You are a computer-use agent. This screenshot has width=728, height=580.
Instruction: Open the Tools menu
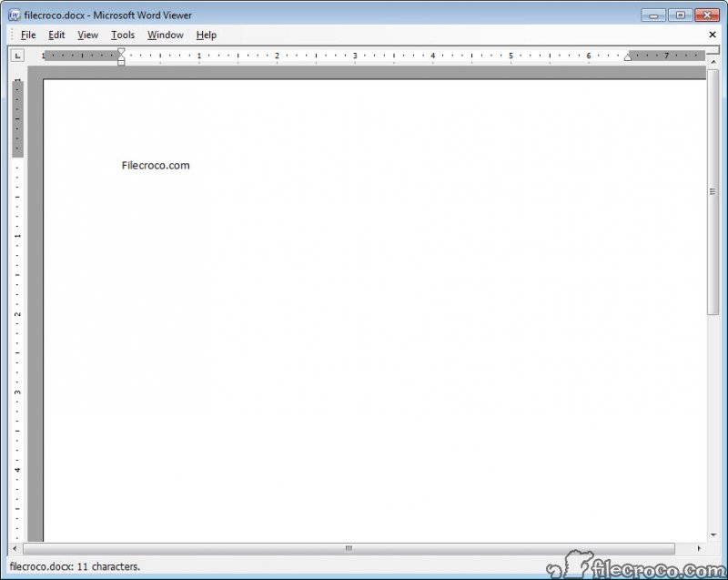coord(123,35)
